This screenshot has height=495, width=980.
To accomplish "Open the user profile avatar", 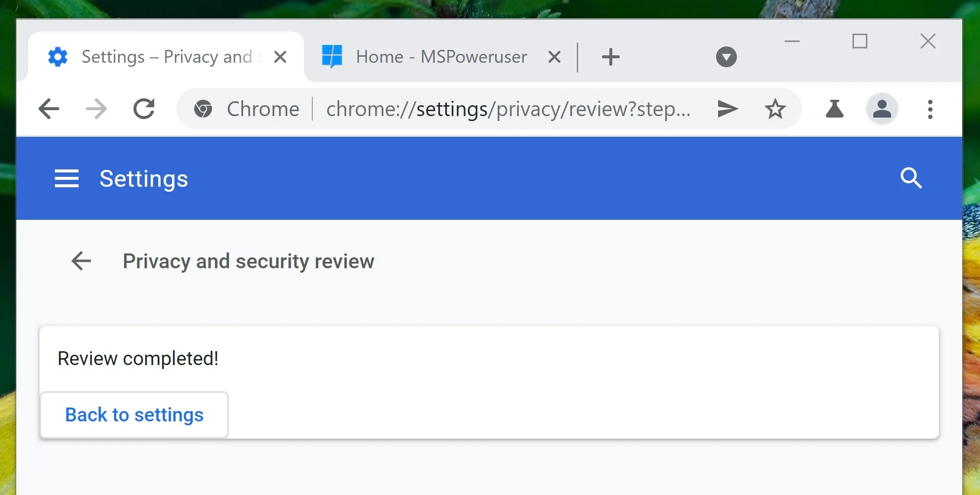I will [882, 109].
